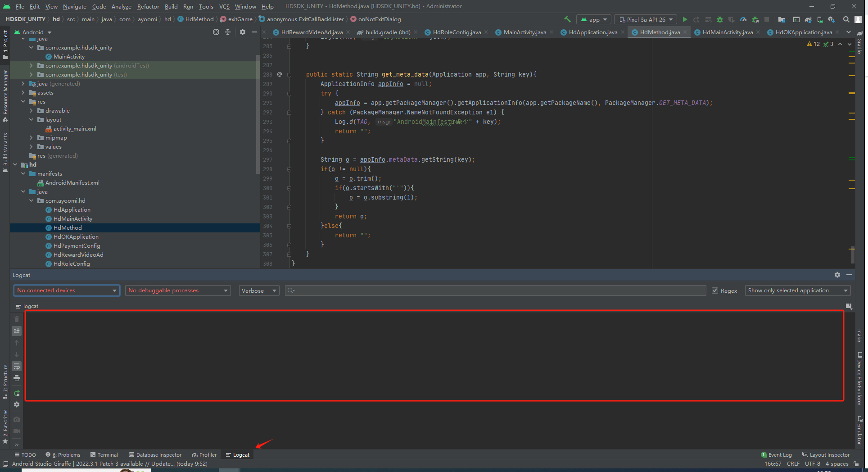Click the print icon in logcat sidebar

[17, 378]
